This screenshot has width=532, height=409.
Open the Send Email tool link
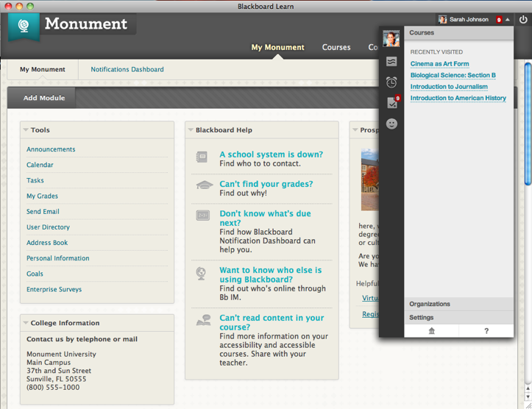pos(43,212)
